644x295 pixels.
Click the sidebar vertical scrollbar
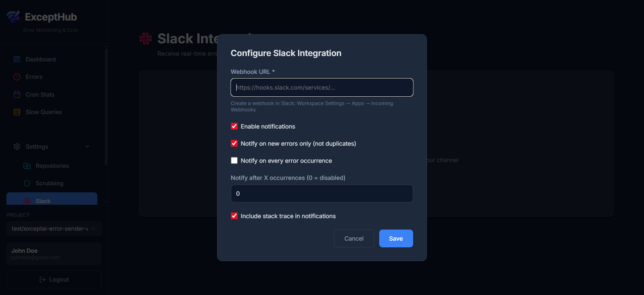coord(106,107)
